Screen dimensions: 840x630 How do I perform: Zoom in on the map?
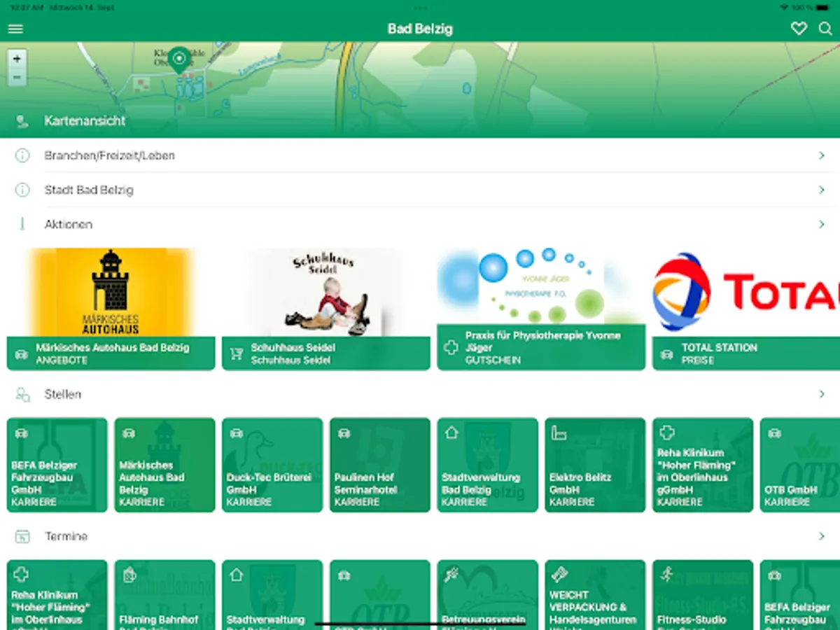pos(17,59)
